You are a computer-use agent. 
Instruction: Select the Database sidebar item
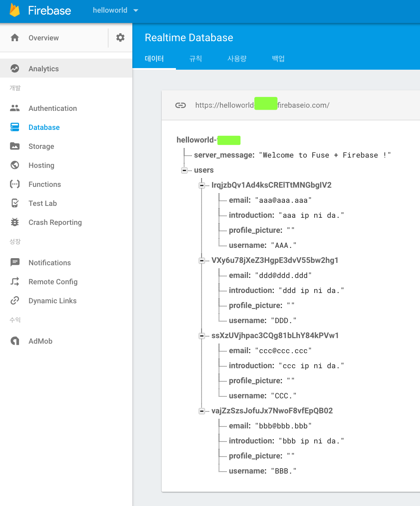pos(44,127)
